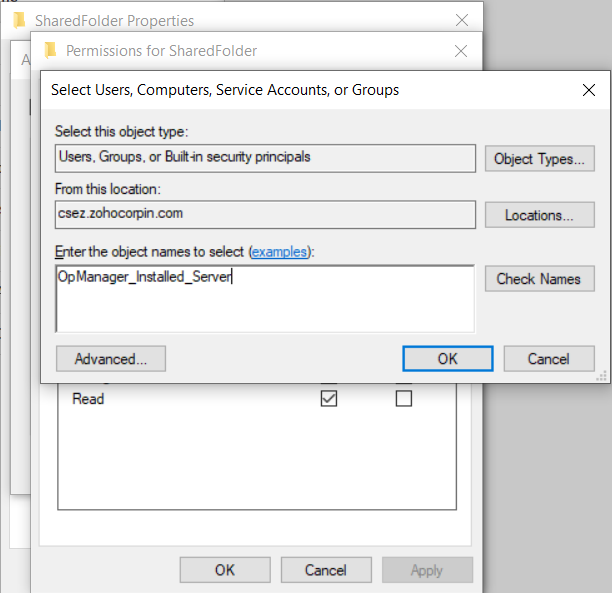Viewport: 612px width, 593px height.
Task: Cancel the Select Users dialog
Action: pyautogui.click(x=548, y=359)
